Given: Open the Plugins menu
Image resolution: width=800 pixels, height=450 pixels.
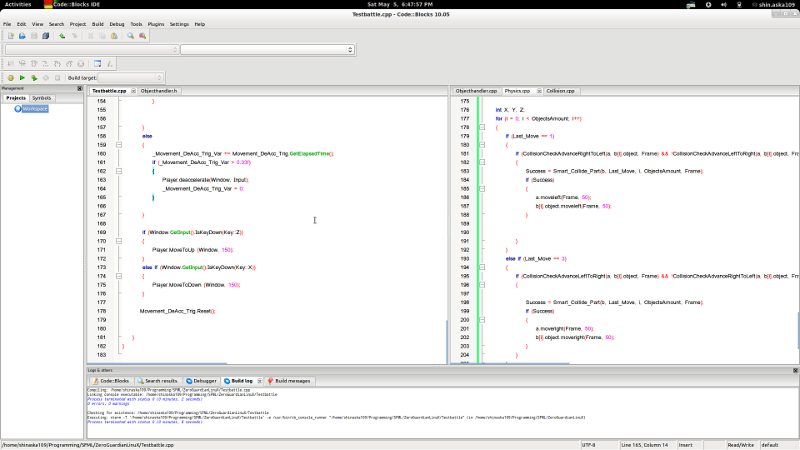Looking at the screenshot, I should pyautogui.click(x=156, y=24).
